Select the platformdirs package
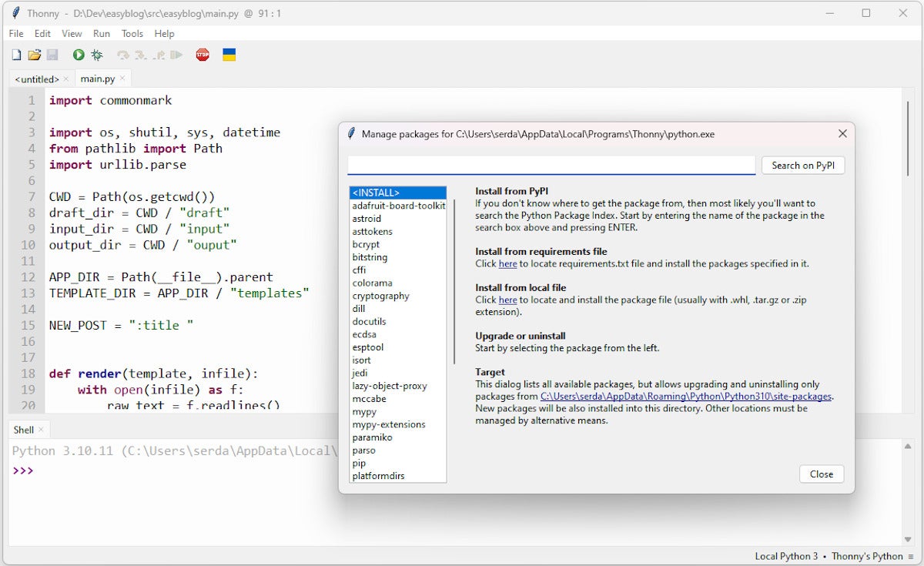The height and width of the screenshot is (566, 924). point(397,476)
